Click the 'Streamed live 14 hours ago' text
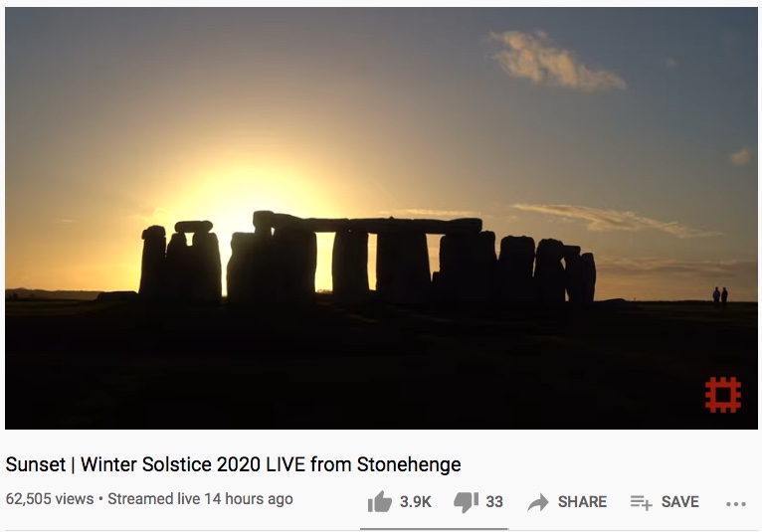The height and width of the screenshot is (532, 762). 200,499
